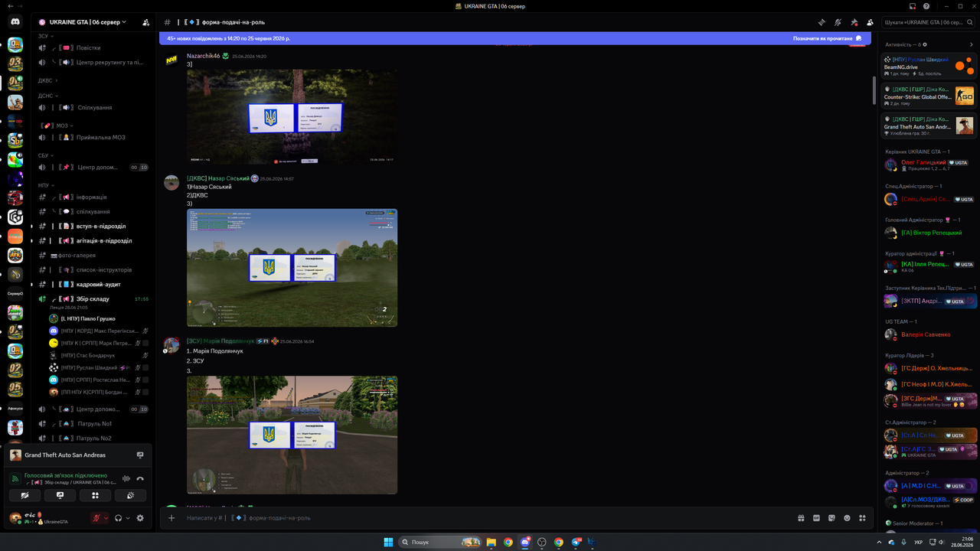980x551 pixels.
Task: Open File Explorer from the taskbar
Action: tap(492, 542)
